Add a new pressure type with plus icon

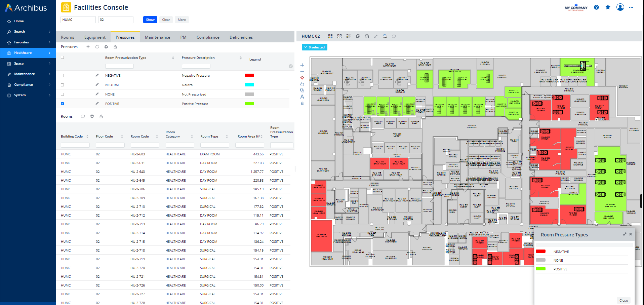[x=88, y=47]
